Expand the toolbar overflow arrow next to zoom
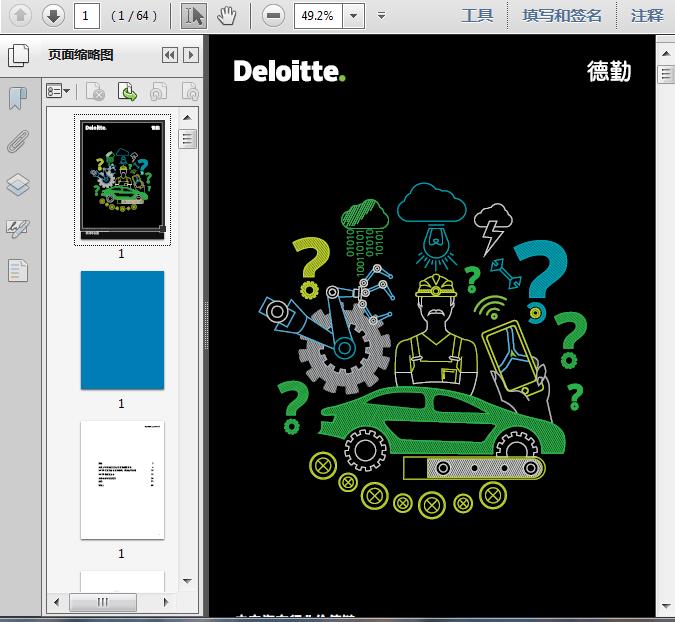 click(382, 16)
